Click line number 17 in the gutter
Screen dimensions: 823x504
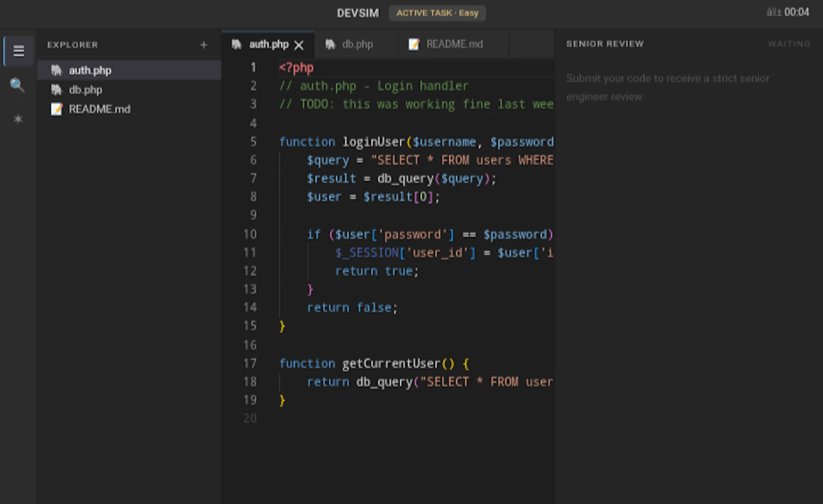[250, 364]
